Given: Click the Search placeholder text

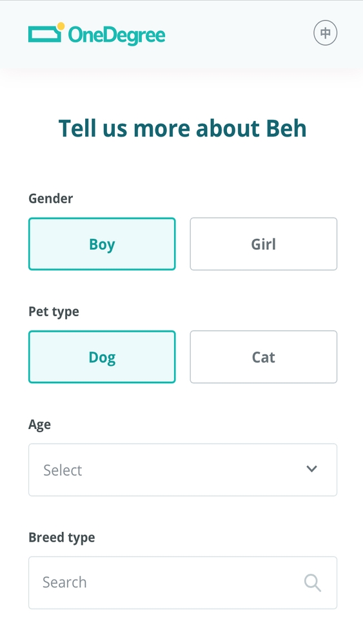Looking at the screenshot, I should click(x=64, y=582).
